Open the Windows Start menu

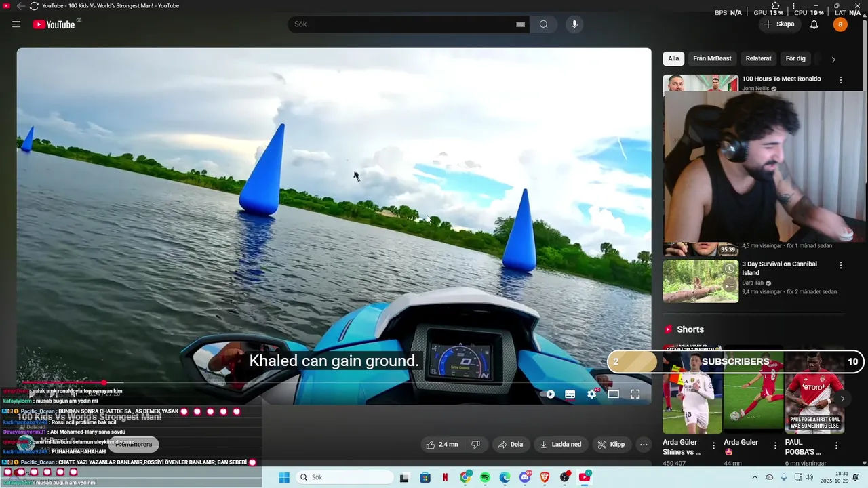[284, 477]
